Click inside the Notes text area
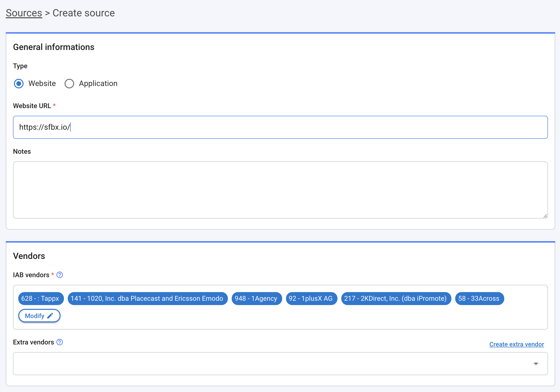Screen dimensions: 560x392 coord(280,190)
